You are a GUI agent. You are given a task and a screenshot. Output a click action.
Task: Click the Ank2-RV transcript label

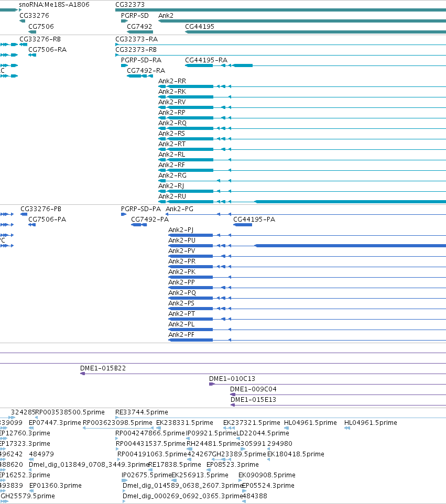point(172,102)
